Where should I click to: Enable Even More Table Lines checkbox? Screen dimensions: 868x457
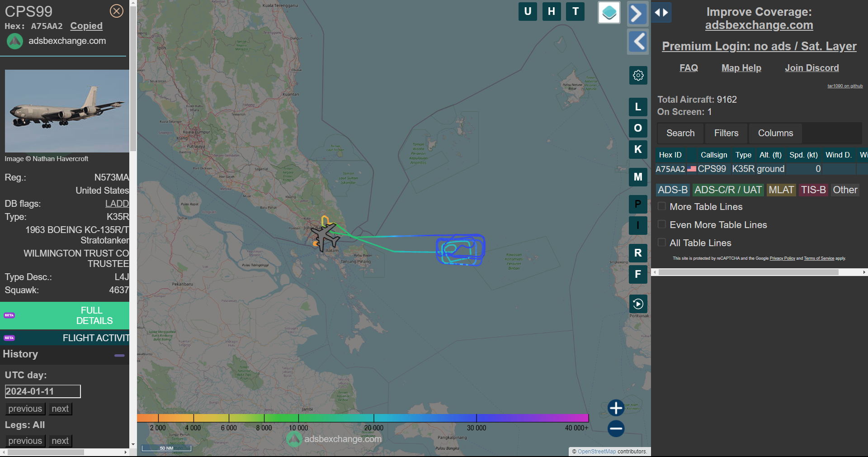pyautogui.click(x=662, y=224)
